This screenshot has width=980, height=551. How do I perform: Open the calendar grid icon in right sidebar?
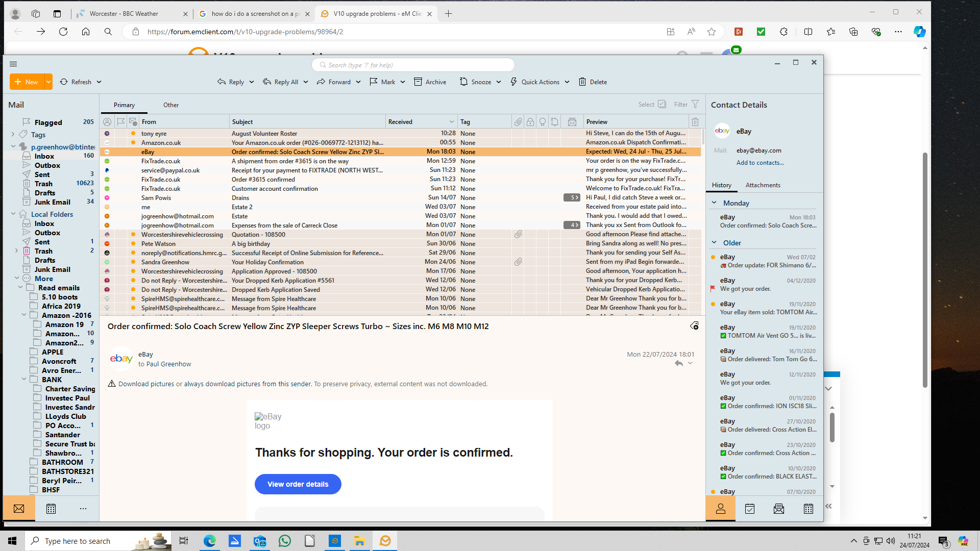click(808, 509)
